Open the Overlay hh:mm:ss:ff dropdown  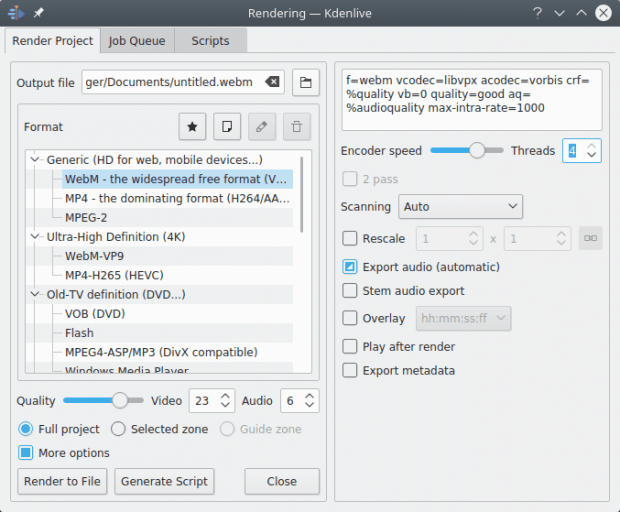tap(463, 318)
